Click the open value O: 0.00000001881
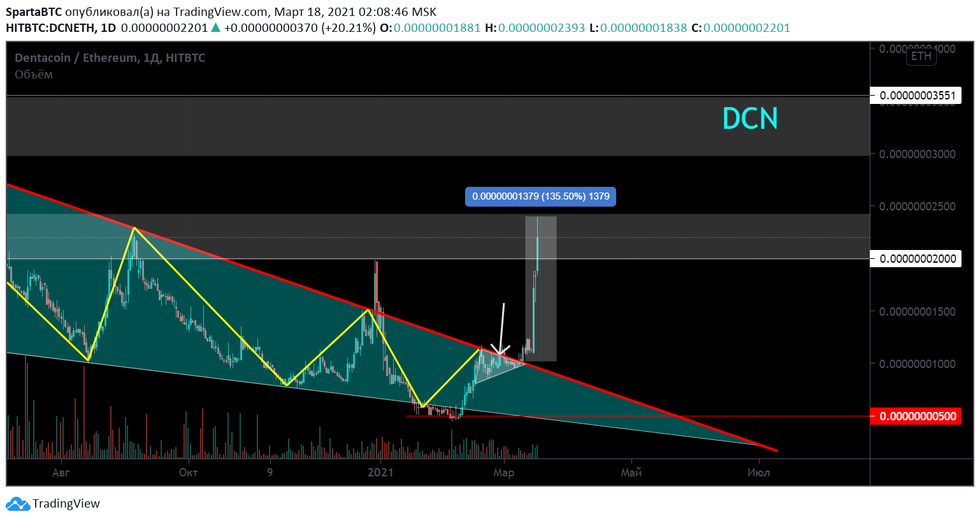 coord(430,28)
